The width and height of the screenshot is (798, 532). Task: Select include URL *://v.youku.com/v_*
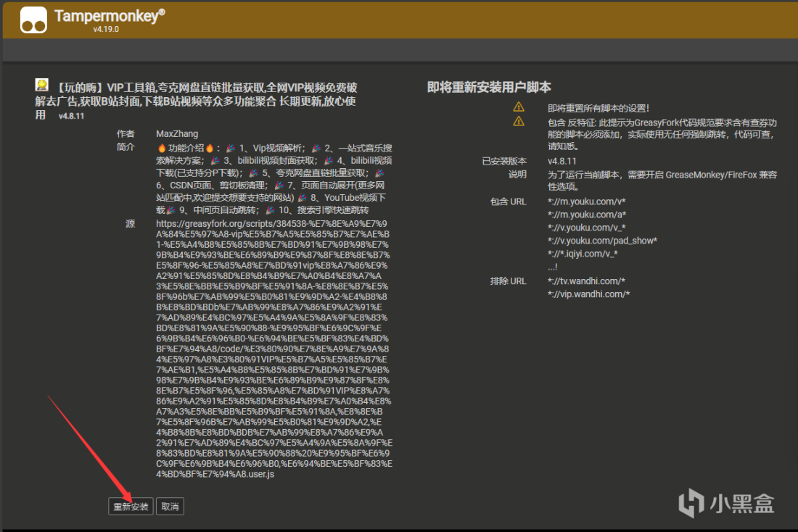587,228
